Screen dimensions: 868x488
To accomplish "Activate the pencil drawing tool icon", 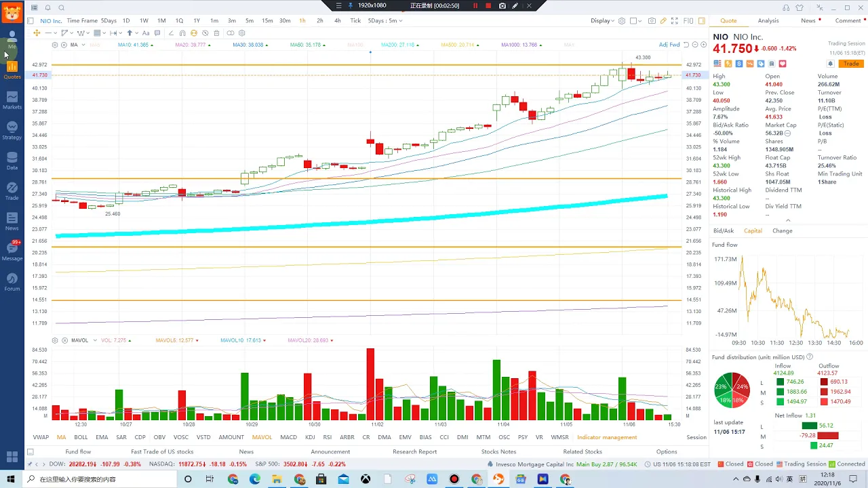I will pos(663,21).
